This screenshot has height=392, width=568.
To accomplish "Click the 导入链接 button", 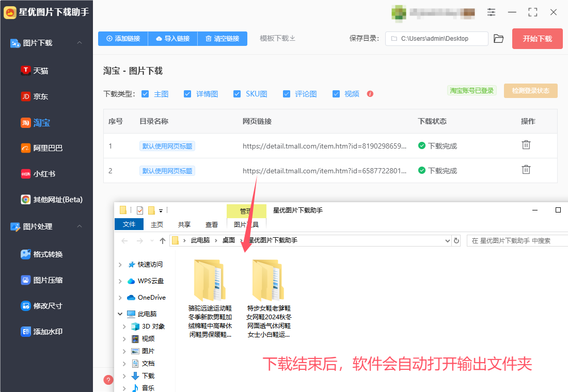I will point(173,38).
